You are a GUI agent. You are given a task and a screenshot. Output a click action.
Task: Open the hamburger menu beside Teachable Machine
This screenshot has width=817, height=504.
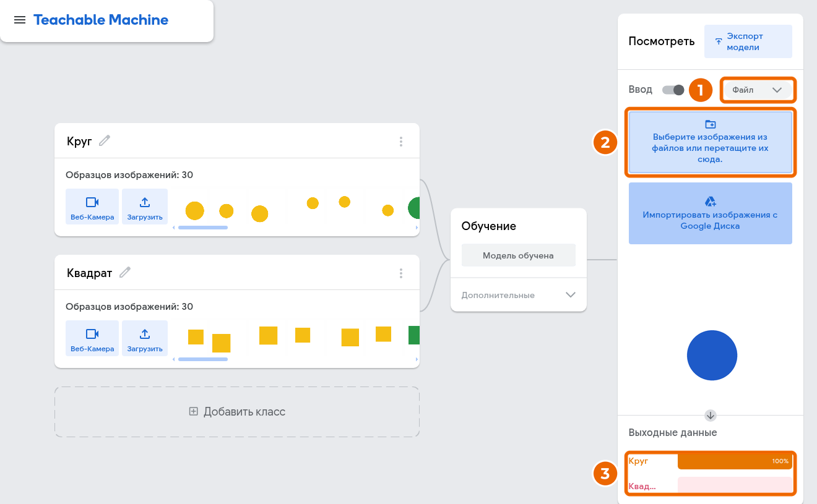[20, 20]
